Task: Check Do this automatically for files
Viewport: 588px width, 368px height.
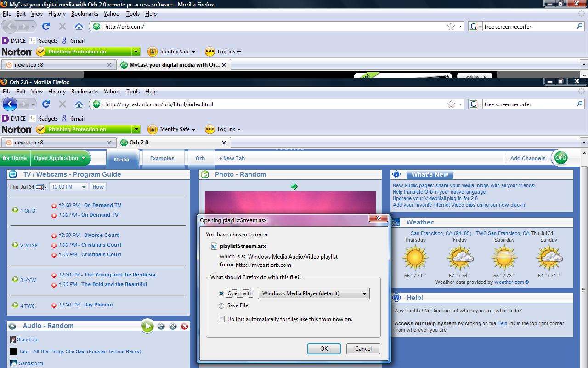Action: [221, 319]
